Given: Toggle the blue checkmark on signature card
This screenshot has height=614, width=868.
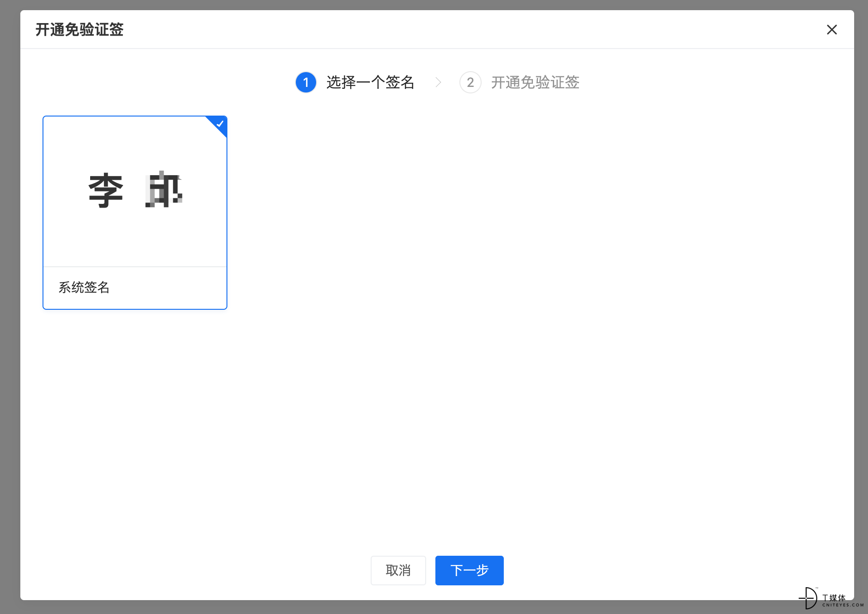Looking at the screenshot, I should click(220, 123).
